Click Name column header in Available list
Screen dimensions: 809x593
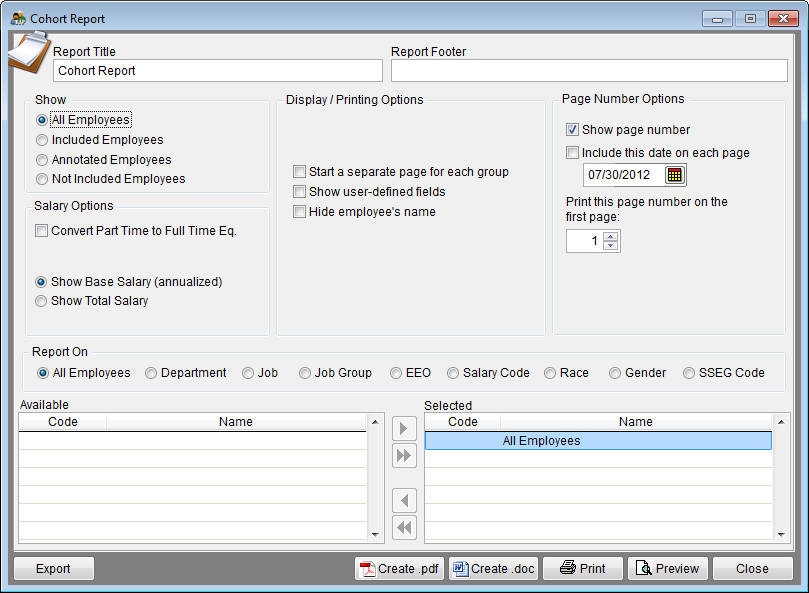(236, 422)
